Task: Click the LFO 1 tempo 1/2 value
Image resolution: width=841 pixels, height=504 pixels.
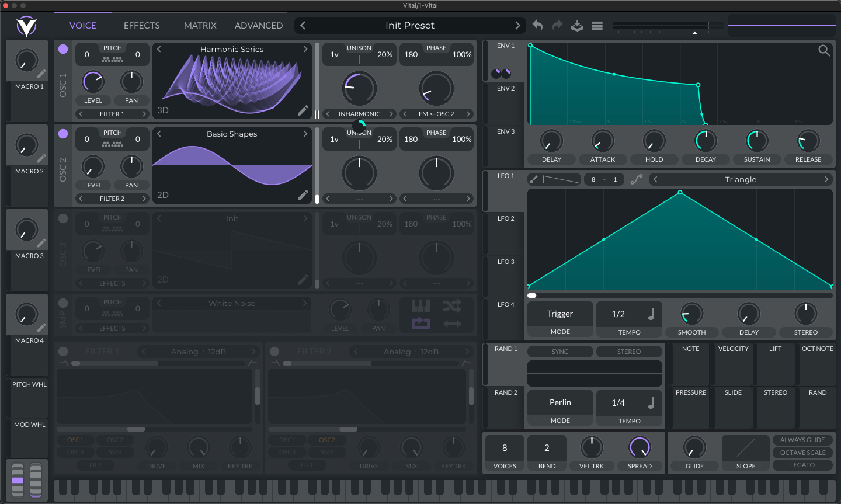Action: click(x=618, y=314)
